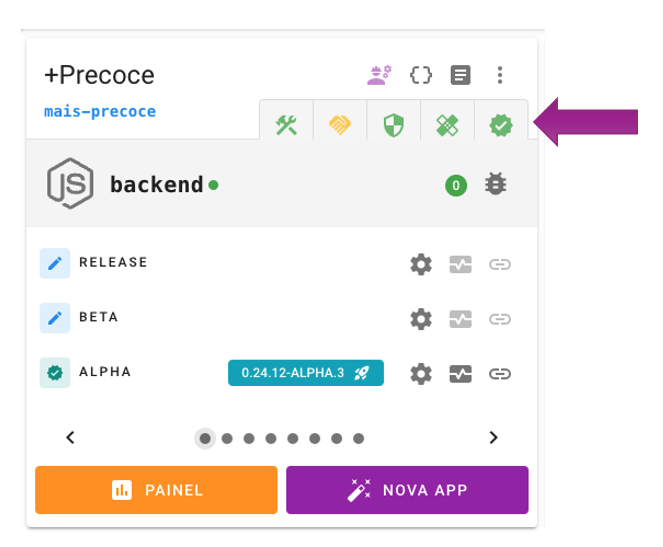The width and height of the screenshot is (663, 547).
Task: Click the purple worker with gears icon
Action: click(x=379, y=75)
